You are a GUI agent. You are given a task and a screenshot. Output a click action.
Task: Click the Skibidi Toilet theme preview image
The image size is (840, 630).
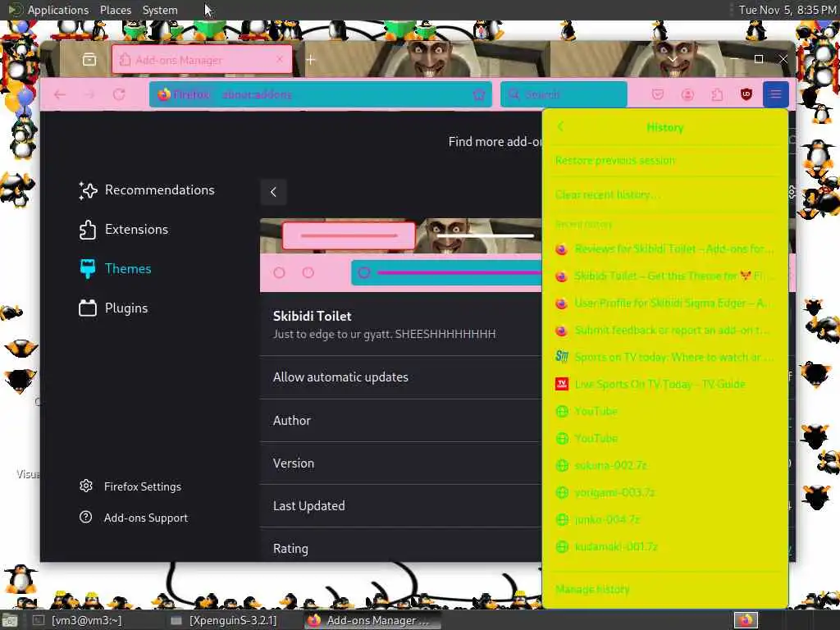point(400,255)
